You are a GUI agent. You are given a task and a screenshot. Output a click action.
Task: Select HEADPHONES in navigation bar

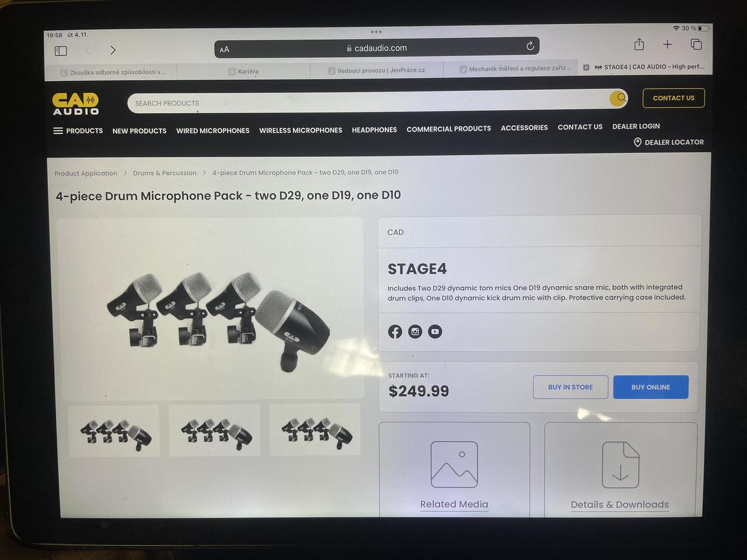point(374,129)
